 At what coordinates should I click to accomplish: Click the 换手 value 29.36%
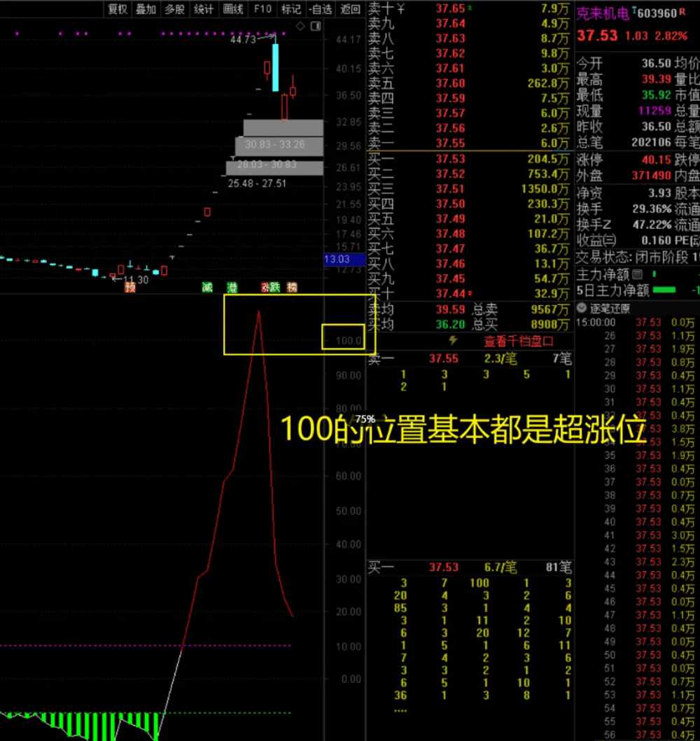click(x=652, y=209)
